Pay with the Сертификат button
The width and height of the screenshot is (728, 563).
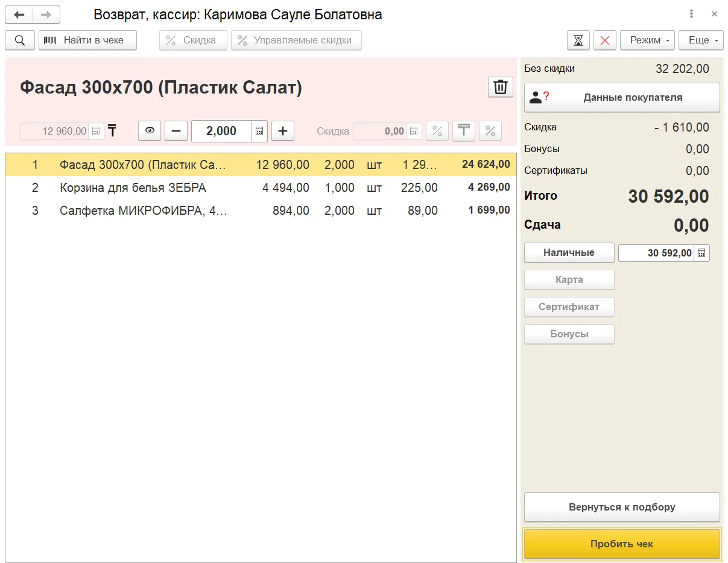click(569, 307)
